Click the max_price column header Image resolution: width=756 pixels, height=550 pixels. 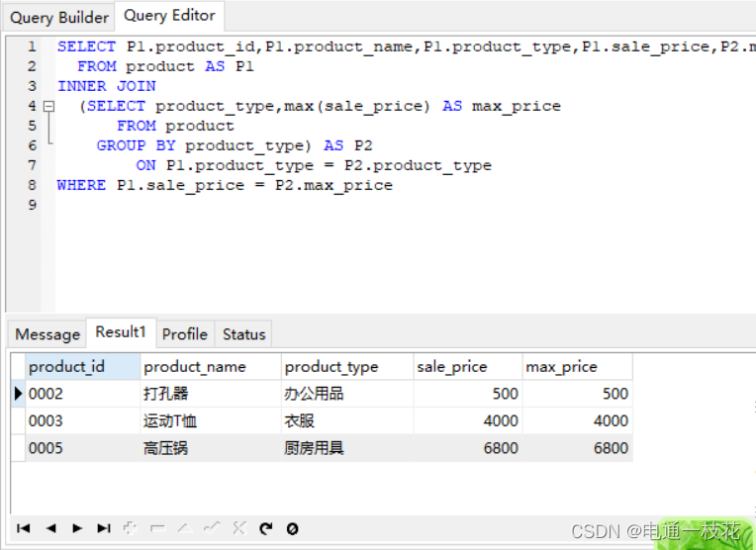578,367
